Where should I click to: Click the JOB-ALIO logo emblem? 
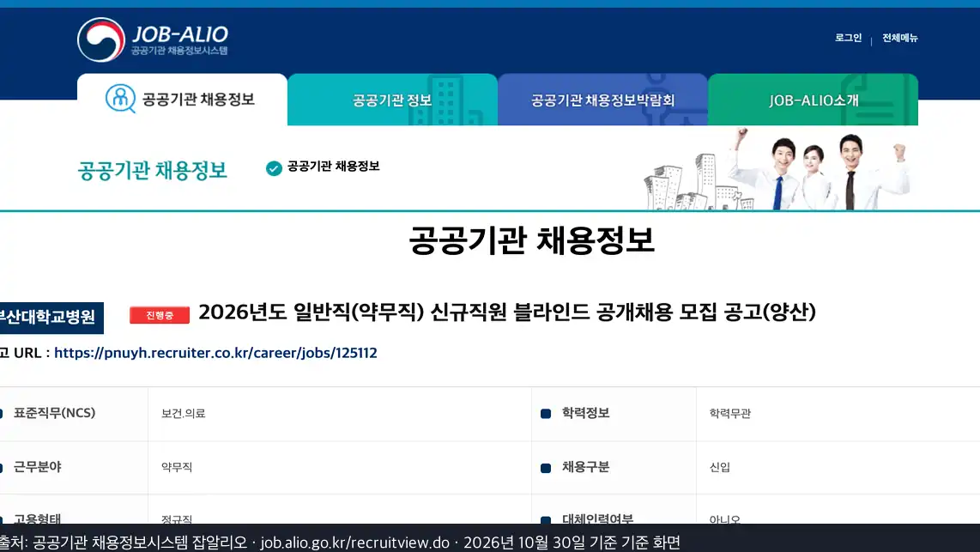click(x=100, y=39)
